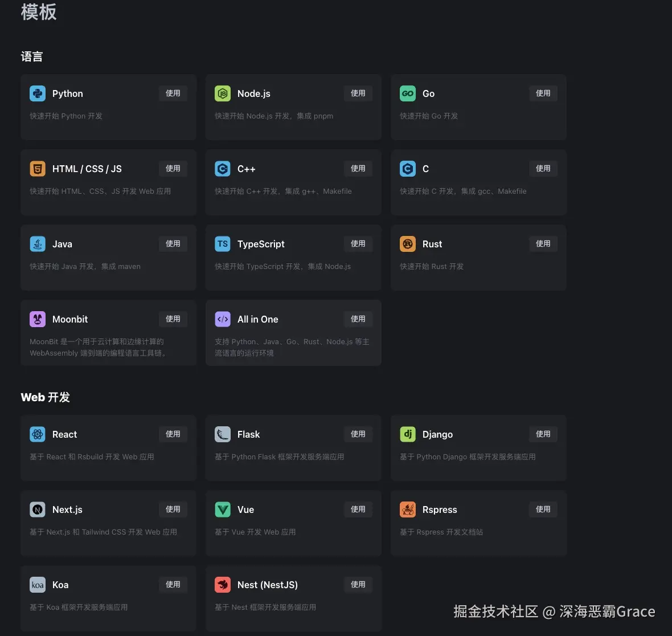Use the Flask template
The image size is (672, 636).
coord(358,434)
